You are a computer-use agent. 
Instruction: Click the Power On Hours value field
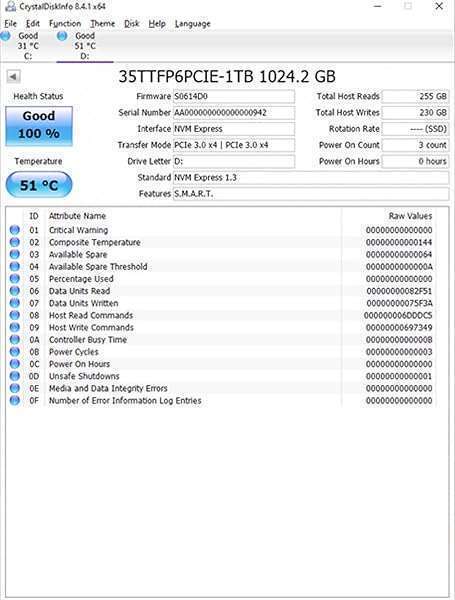click(415, 161)
